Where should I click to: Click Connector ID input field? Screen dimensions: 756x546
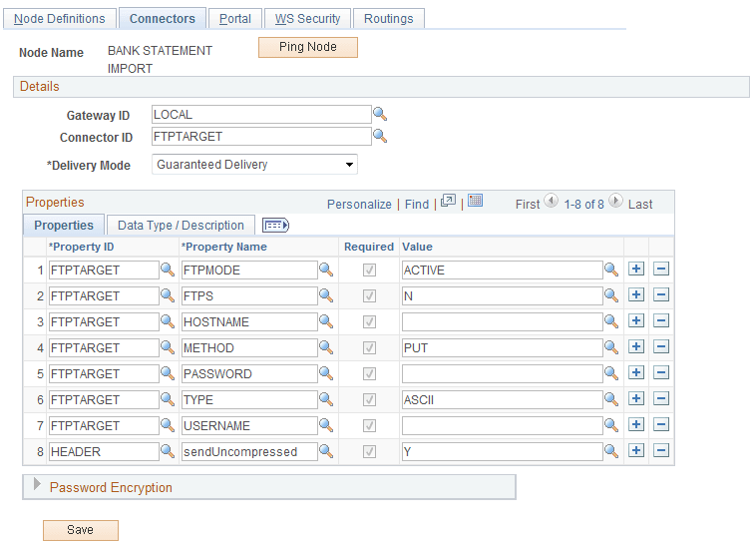coord(261,137)
